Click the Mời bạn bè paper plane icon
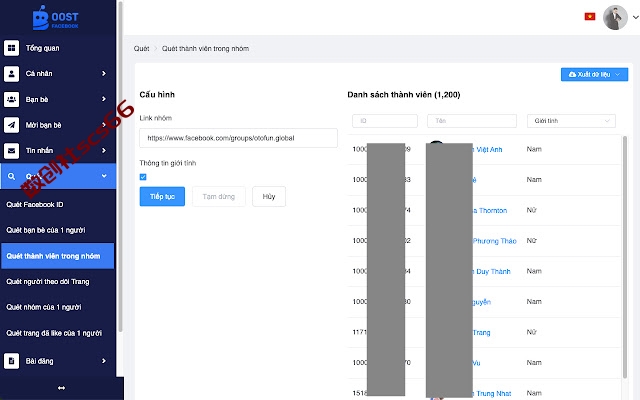The width and height of the screenshot is (640, 400). tap(11, 125)
